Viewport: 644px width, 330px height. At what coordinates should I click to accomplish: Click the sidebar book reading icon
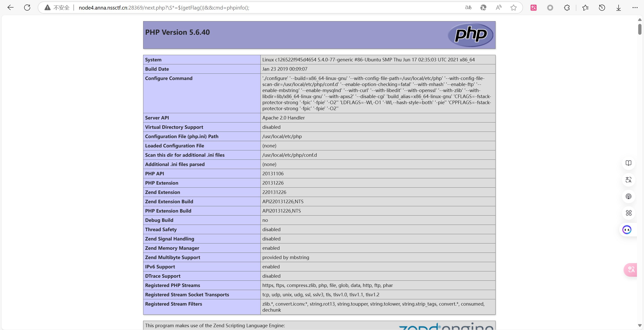click(628, 163)
